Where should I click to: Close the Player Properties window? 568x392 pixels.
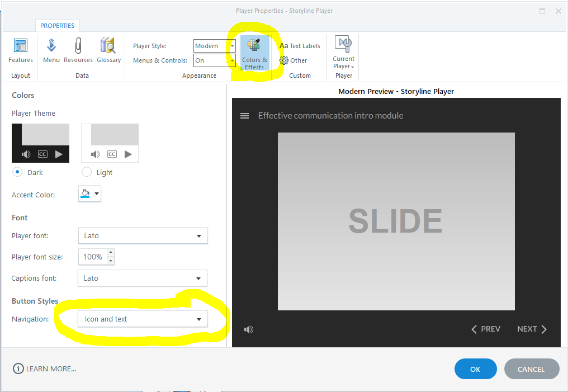point(558,11)
